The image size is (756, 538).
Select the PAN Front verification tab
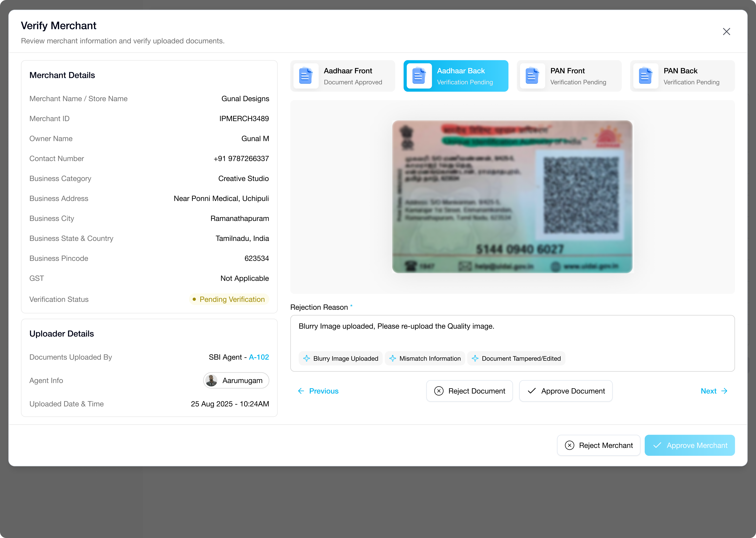[569, 76]
